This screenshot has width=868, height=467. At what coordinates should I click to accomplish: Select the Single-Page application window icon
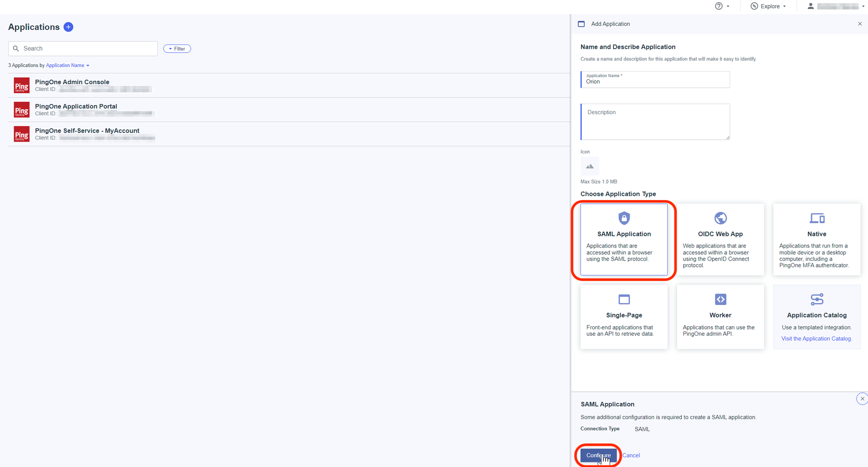(x=624, y=300)
